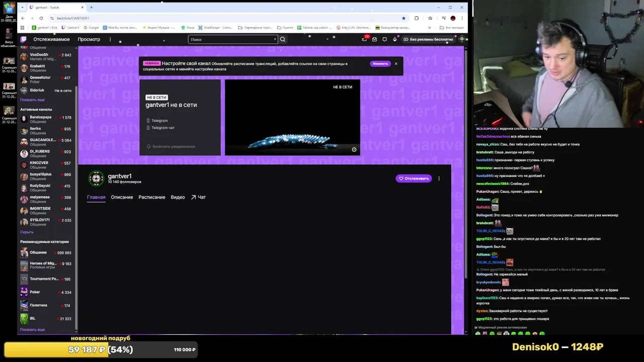
Task: Open the 'Отслеживаемое' nav tab
Action: 51,39
